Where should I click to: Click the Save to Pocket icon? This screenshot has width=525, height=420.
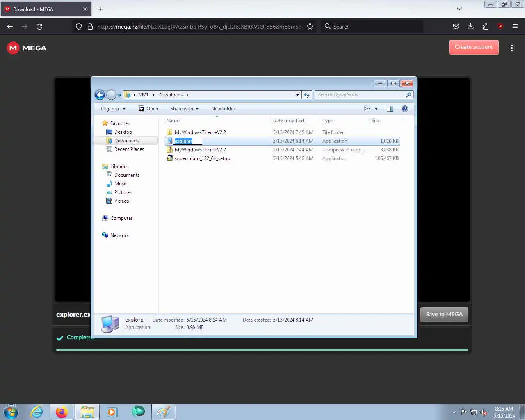[456, 26]
